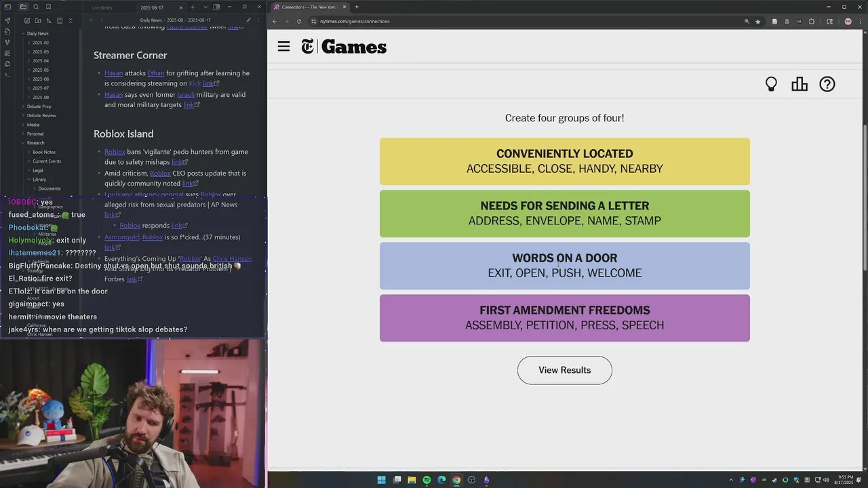Click the lightbulb hints icon
This screenshot has height=488, width=868.
[771, 84]
